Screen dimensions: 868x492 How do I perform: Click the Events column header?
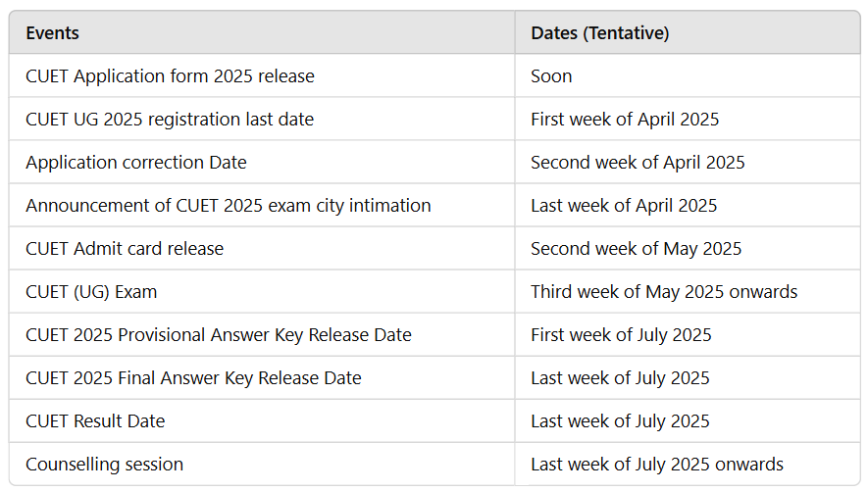[53, 33]
